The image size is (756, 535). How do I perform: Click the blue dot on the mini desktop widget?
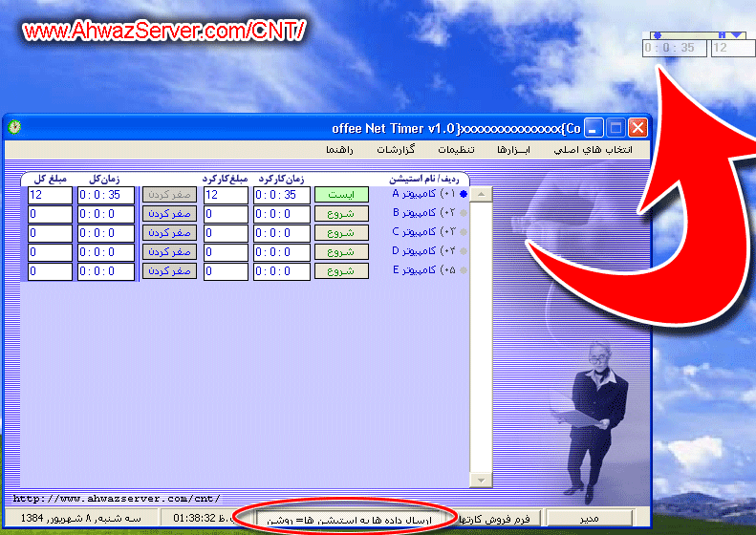click(658, 35)
